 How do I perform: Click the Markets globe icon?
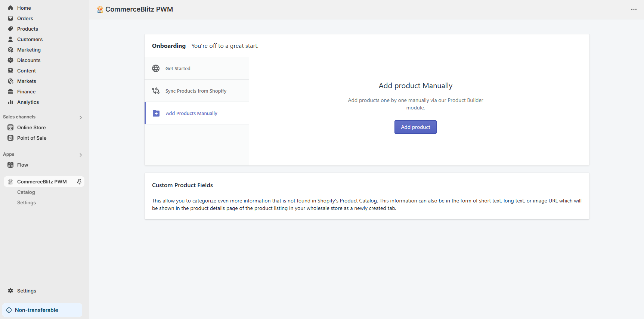pos(10,81)
